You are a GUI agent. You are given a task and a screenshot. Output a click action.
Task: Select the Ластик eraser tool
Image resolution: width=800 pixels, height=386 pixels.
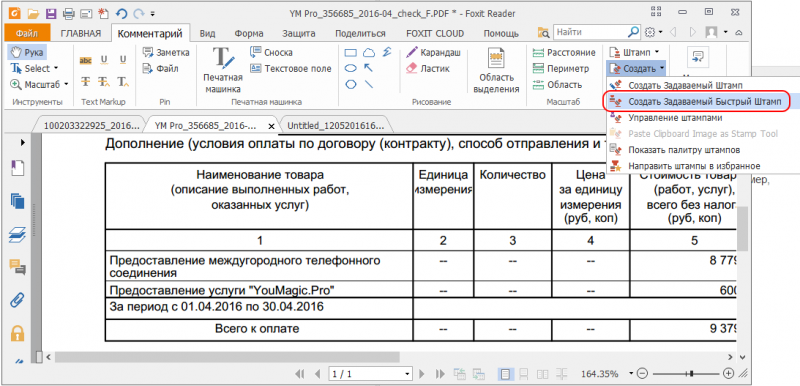click(428, 69)
